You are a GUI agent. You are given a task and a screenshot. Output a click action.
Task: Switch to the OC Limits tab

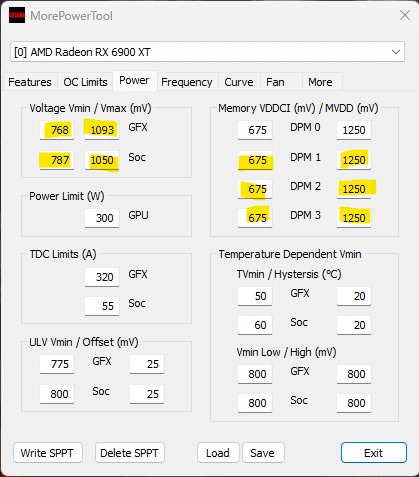(x=85, y=82)
